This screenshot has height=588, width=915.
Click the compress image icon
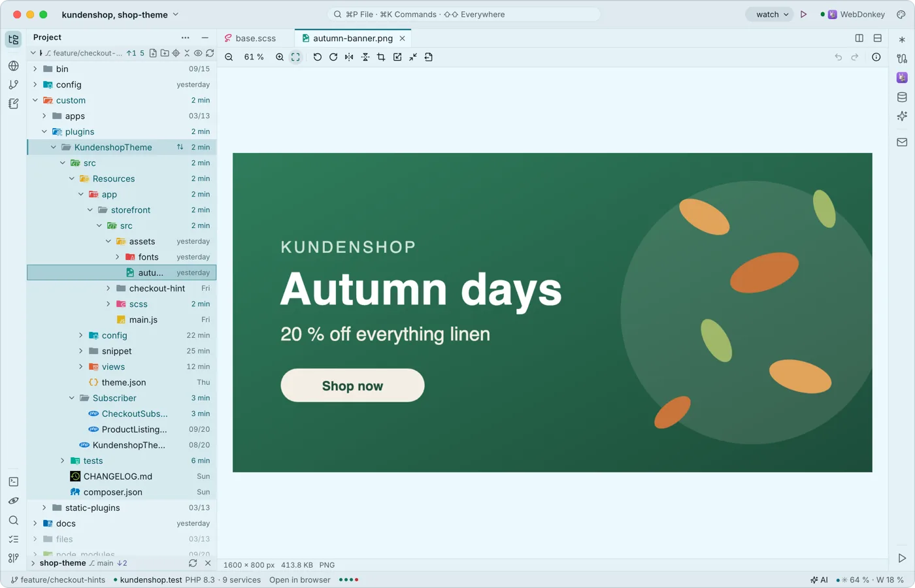click(413, 57)
